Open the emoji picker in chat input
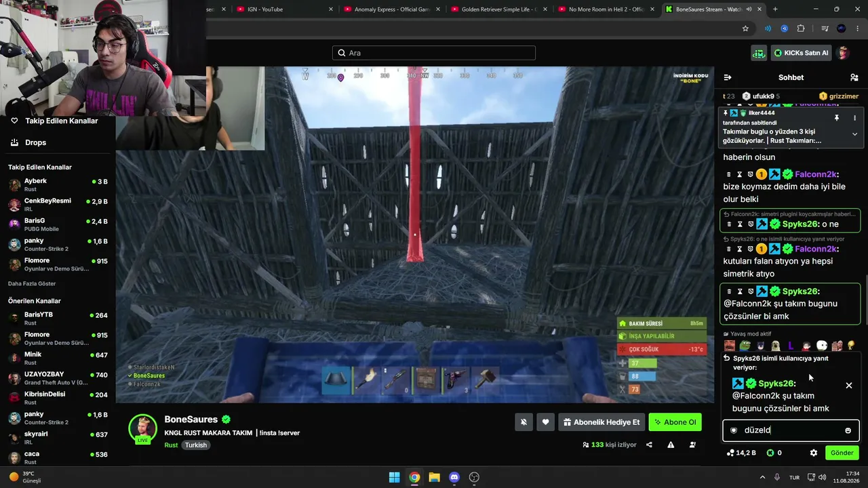868x488 pixels. pos(848,430)
